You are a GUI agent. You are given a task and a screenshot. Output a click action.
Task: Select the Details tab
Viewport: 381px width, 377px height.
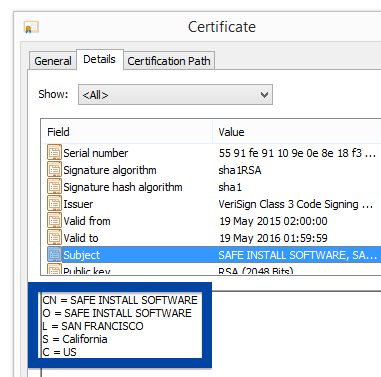pos(99,59)
